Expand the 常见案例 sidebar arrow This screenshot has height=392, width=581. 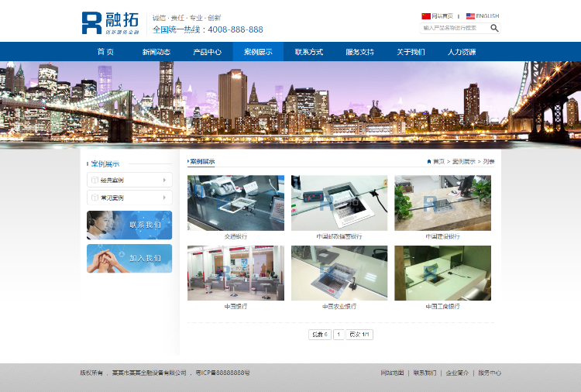[164, 198]
